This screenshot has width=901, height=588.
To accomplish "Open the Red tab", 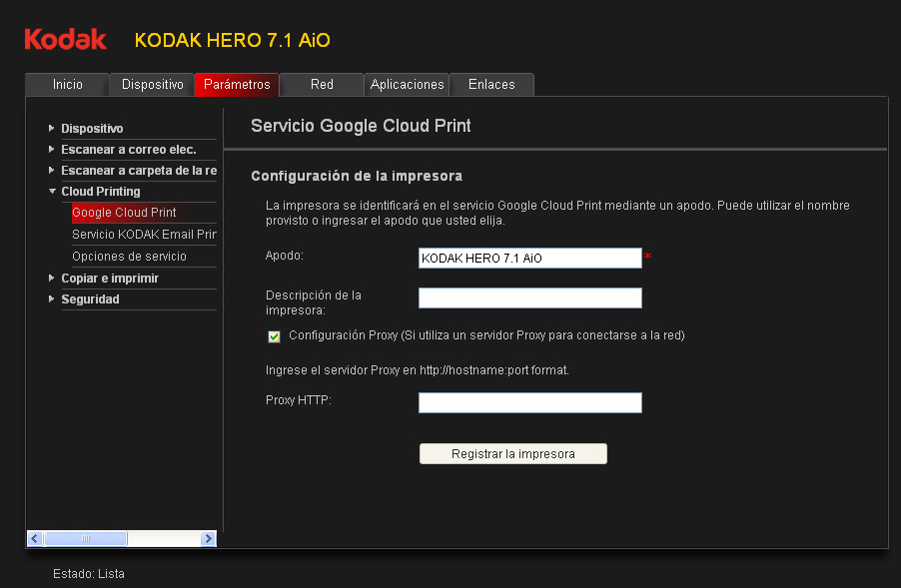I will [x=322, y=85].
